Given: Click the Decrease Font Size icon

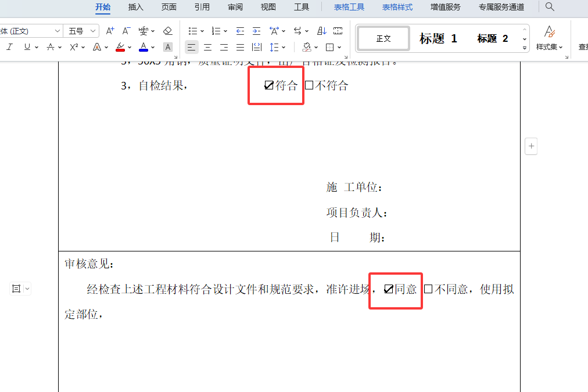Looking at the screenshot, I should click(x=126, y=31).
